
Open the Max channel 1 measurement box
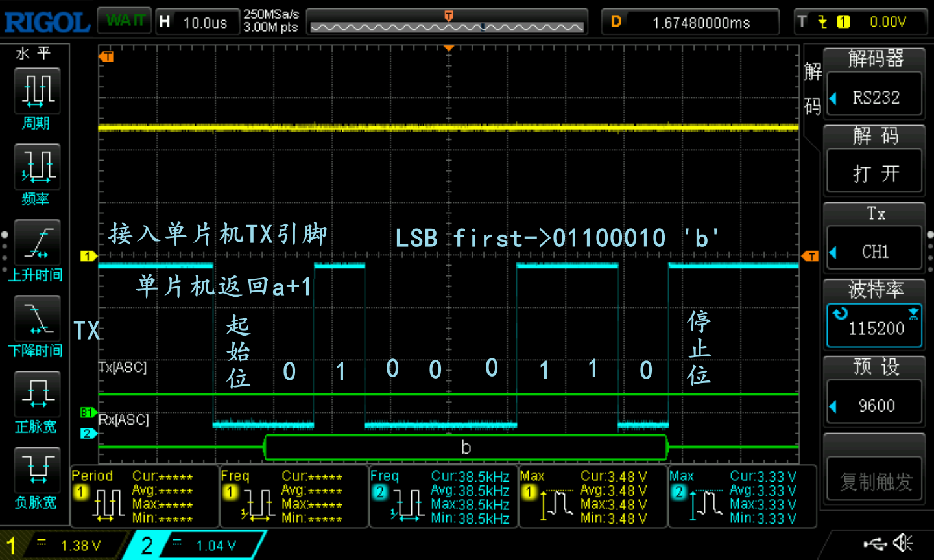[x=593, y=496]
